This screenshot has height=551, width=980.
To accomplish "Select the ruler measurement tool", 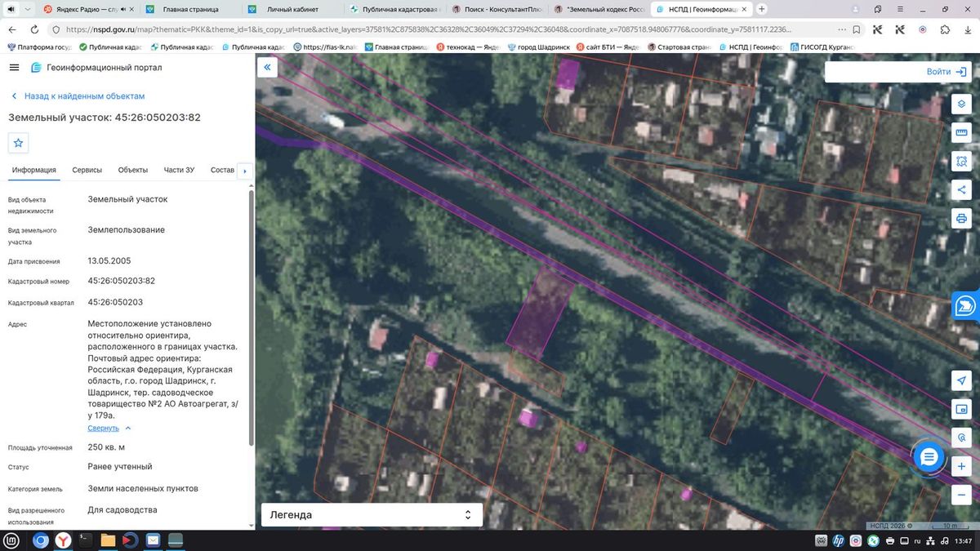I will click(961, 133).
